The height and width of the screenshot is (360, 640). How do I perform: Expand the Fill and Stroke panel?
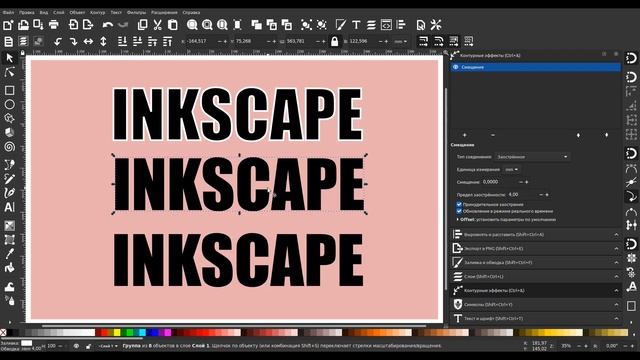[x=537, y=262]
